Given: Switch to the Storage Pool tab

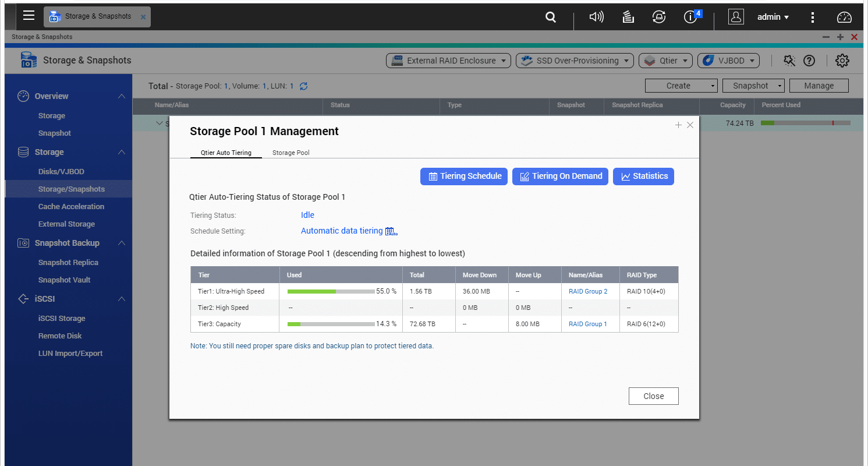Looking at the screenshot, I should pyautogui.click(x=290, y=153).
